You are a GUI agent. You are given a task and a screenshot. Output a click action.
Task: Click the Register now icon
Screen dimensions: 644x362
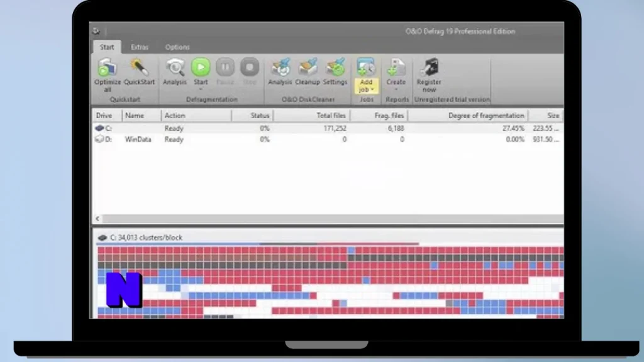[x=429, y=67]
